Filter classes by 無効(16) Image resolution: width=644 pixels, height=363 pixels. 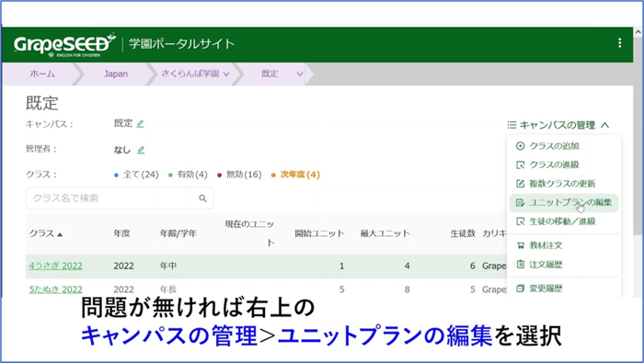(239, 175)
